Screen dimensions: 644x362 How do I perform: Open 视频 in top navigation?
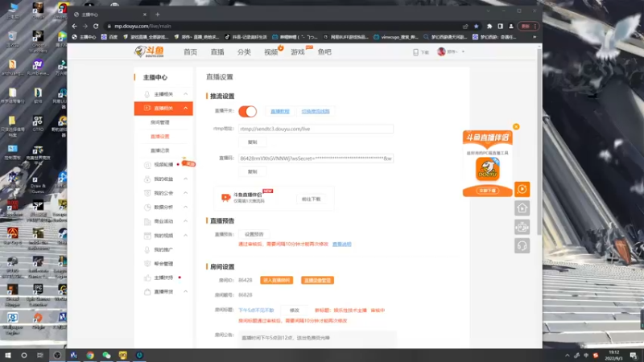[271, 52]
